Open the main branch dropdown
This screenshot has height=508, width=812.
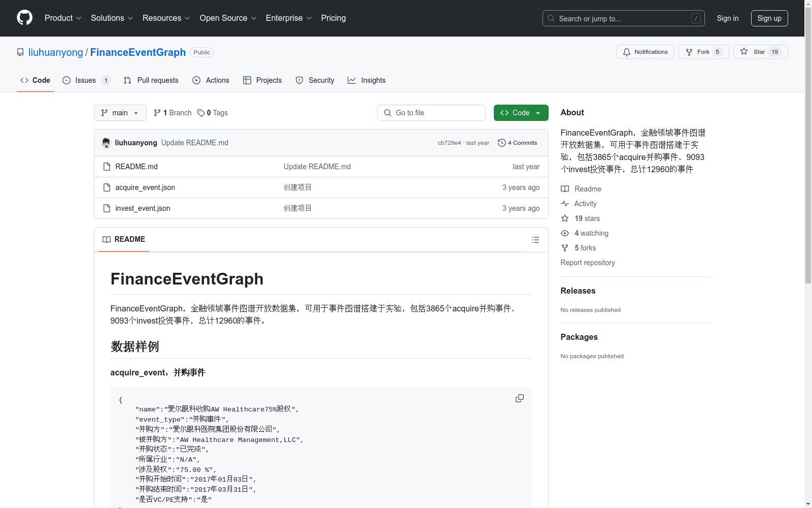click(120, 113)
